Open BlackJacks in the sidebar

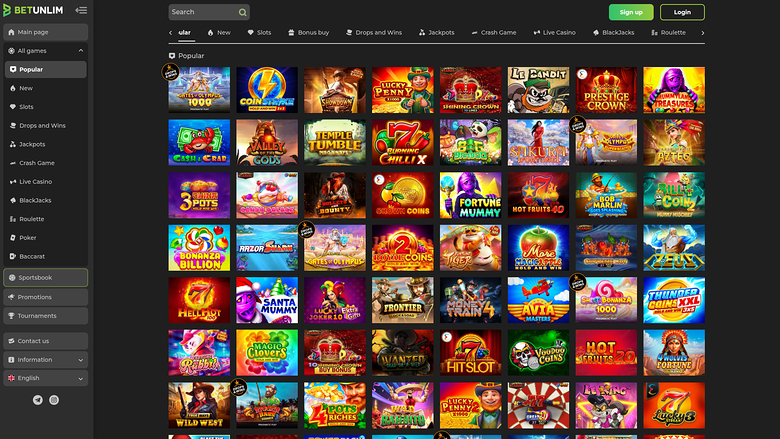(x=46, y=200)
